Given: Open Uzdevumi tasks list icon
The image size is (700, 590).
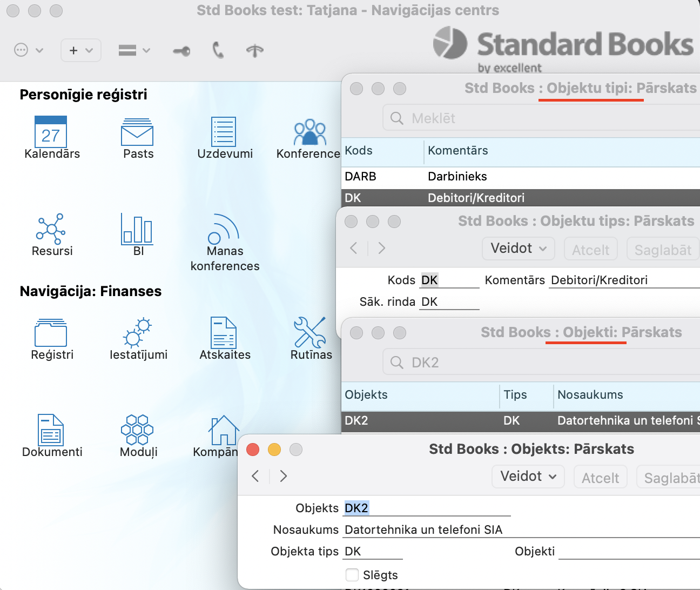Looking at the screenshot, I should (224, 132).
